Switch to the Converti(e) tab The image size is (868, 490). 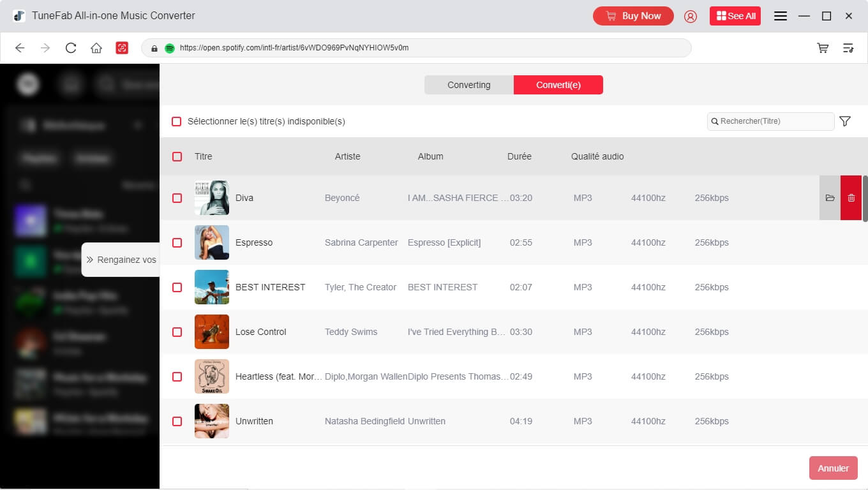[x=558, y=85]
